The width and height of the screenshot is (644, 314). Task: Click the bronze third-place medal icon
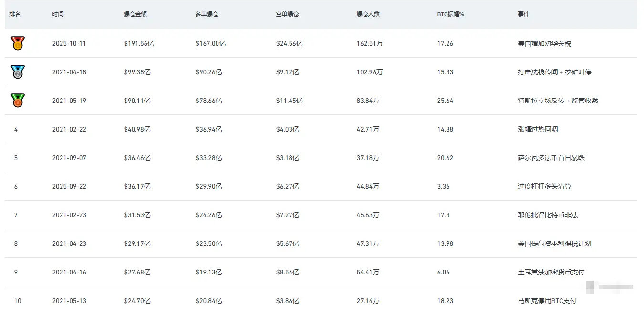[x=18, y=101]
